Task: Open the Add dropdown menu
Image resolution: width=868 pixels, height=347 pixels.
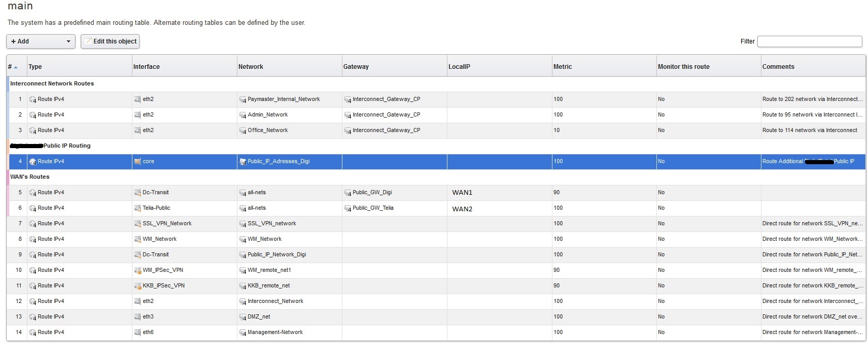Action: click(x=40, y=41)
